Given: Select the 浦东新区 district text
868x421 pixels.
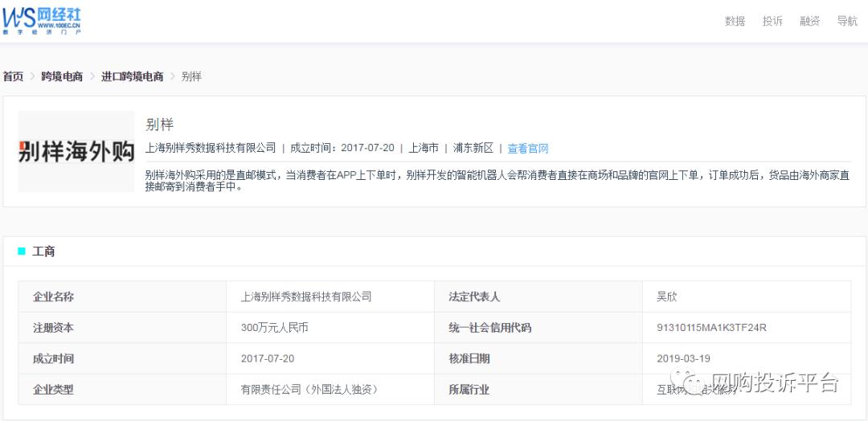Looking at the screenshot, I should tap(473, 149).
